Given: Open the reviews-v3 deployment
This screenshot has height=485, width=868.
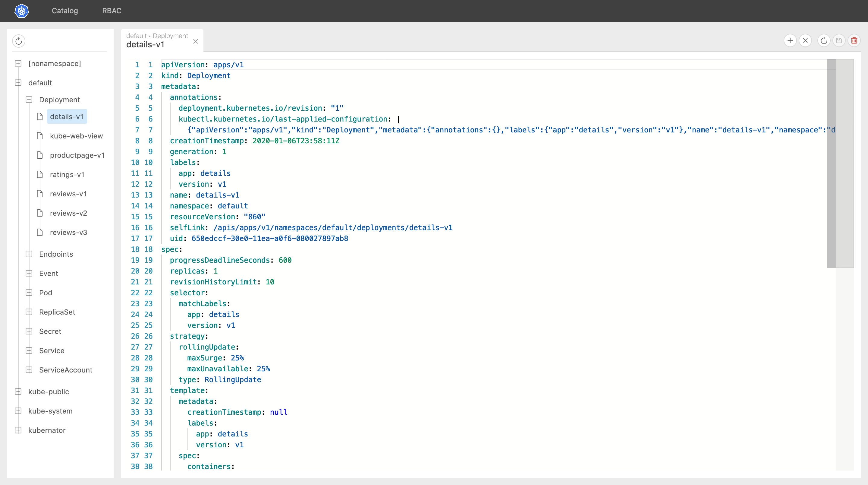Looking at the screenshot, I should point(68,232).
